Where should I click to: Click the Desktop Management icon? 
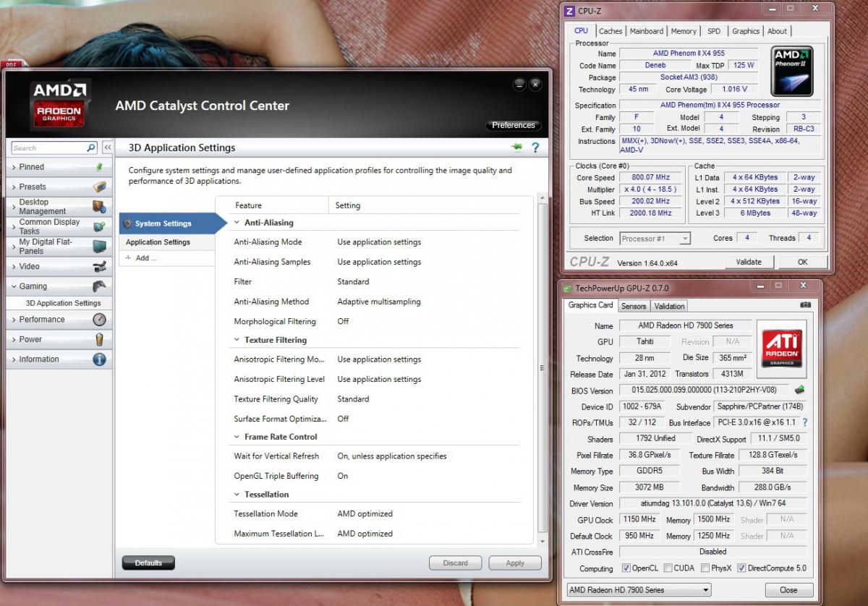[x=100, y=207]
